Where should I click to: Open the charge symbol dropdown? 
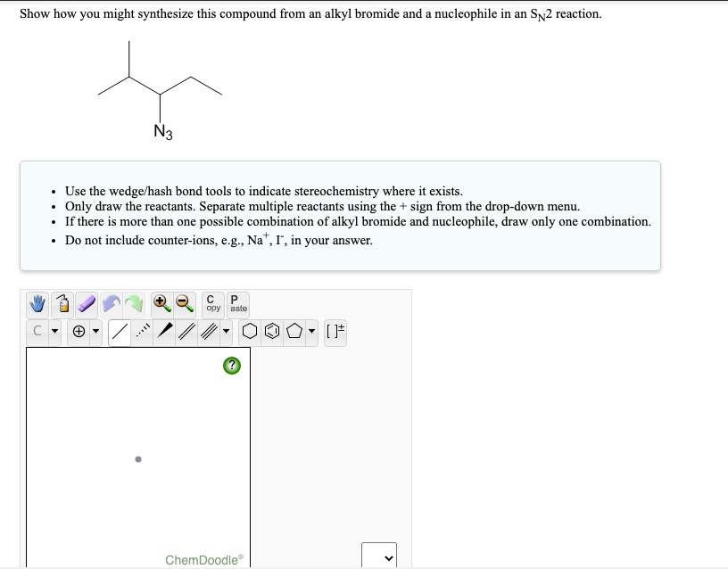click(94, 333)
